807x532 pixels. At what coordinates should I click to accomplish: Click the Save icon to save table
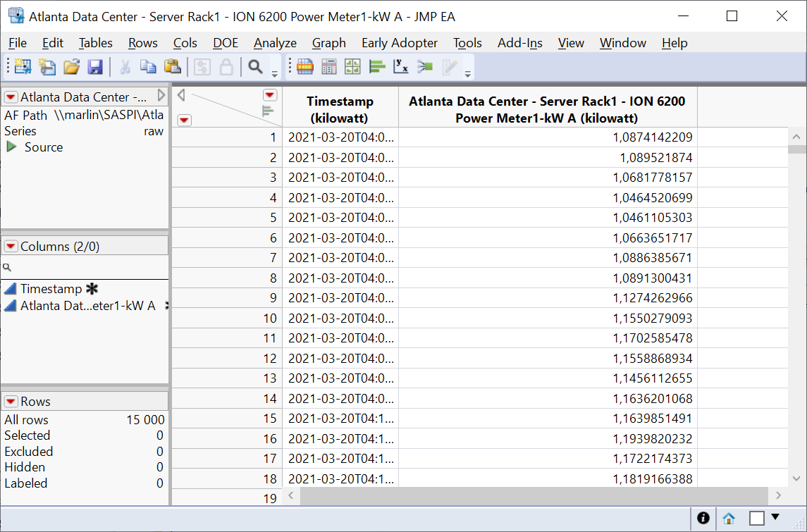click(96, 66)
